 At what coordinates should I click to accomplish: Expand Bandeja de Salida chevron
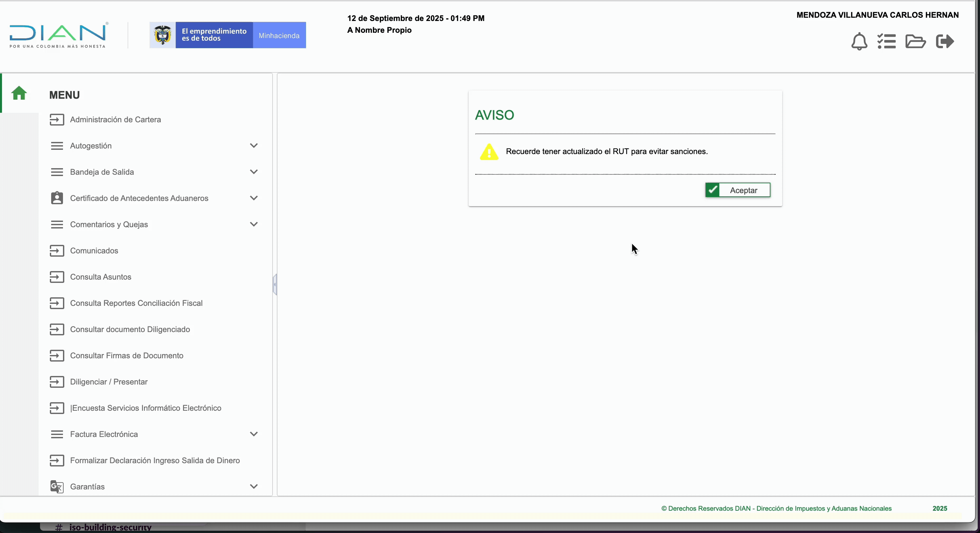pos(254,172)
